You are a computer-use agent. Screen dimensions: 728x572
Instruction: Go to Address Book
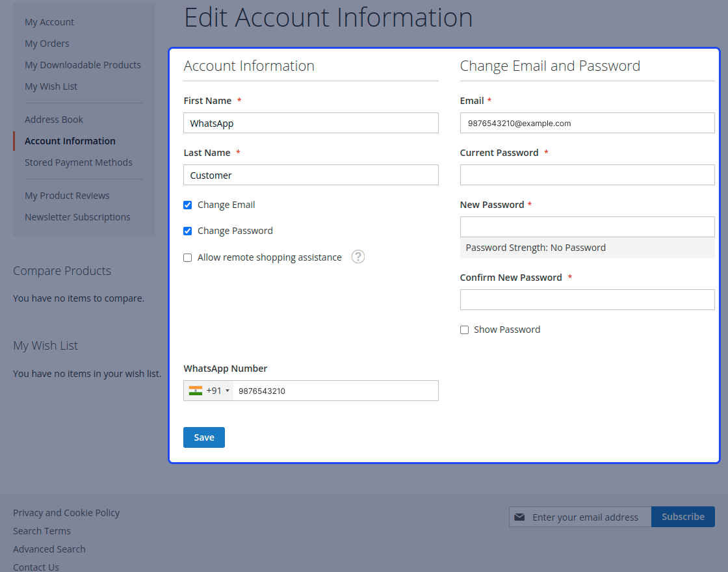click(x=54, y=120)
